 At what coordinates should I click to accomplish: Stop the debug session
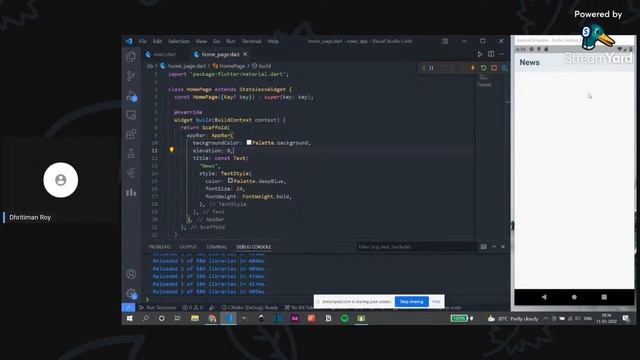tap(494, 68)
